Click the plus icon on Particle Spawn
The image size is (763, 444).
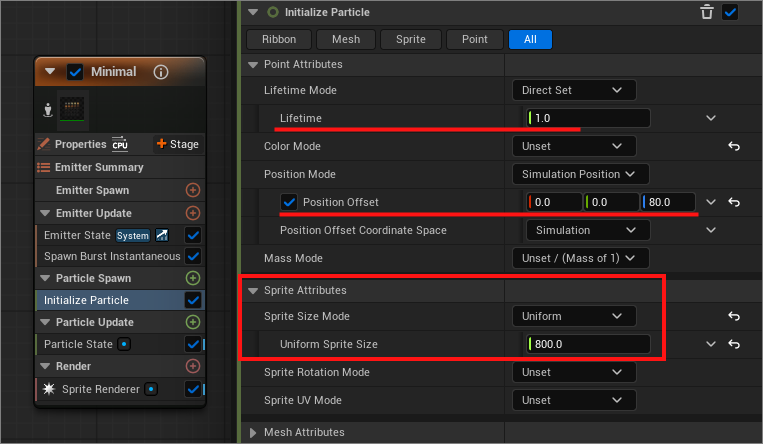tap(193, 277)
